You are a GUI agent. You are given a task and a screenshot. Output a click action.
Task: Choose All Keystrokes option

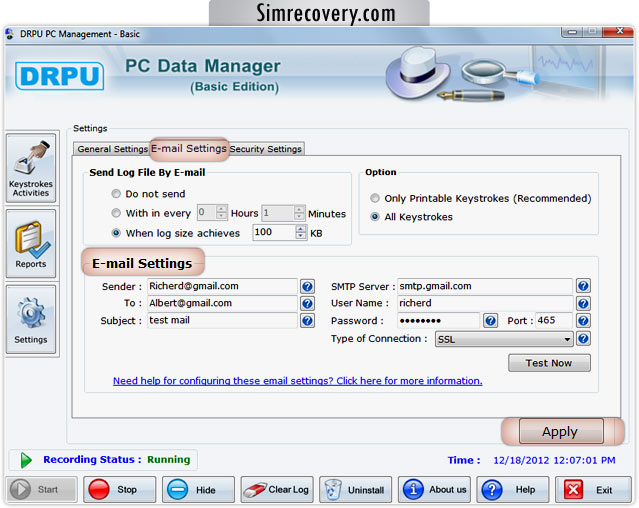coord(375,217)
